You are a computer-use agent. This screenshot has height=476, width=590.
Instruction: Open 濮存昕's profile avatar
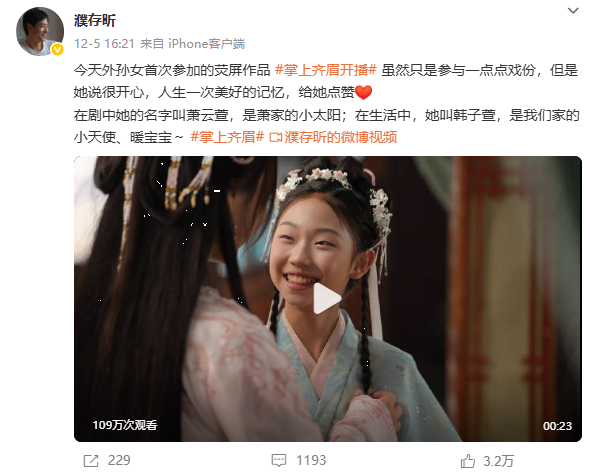[40, 31]
